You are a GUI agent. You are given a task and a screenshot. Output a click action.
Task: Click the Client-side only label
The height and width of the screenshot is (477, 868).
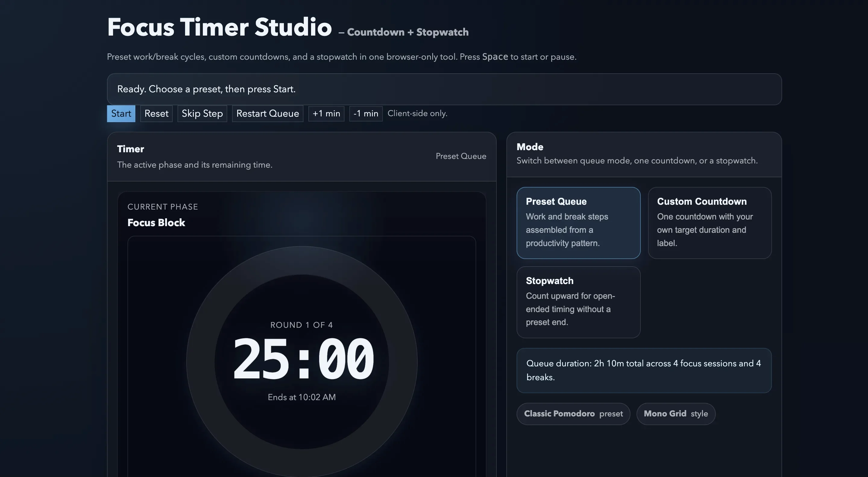(417, 114)
